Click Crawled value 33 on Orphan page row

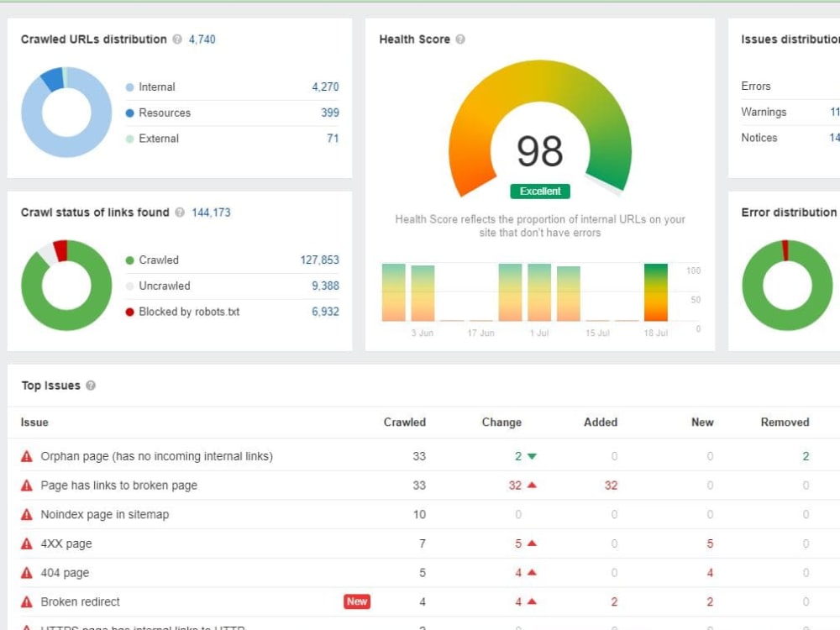[419, 456]
